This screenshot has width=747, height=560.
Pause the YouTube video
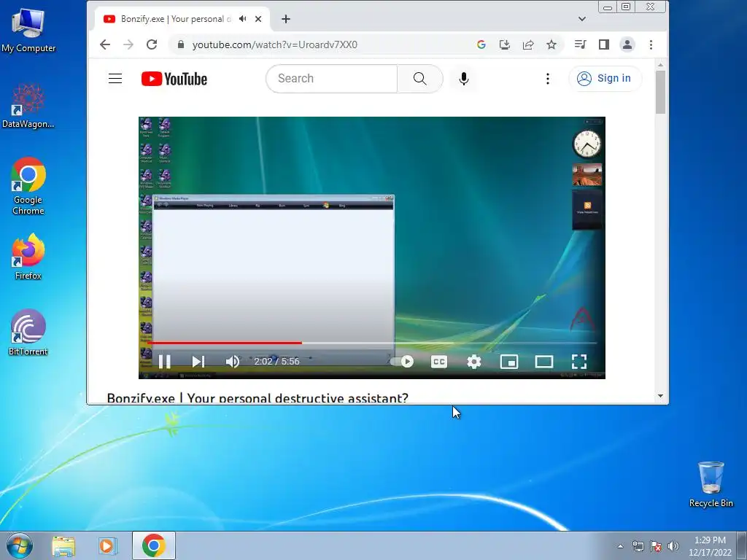coord(164,362)
